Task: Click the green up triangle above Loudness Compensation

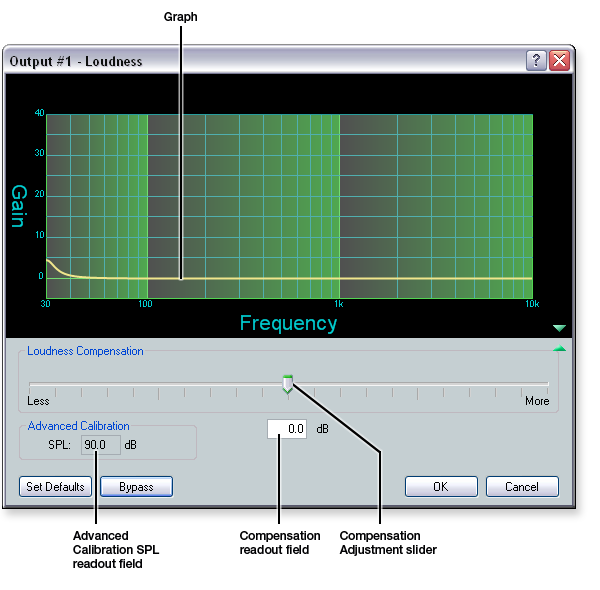Action: coord(559,349)
